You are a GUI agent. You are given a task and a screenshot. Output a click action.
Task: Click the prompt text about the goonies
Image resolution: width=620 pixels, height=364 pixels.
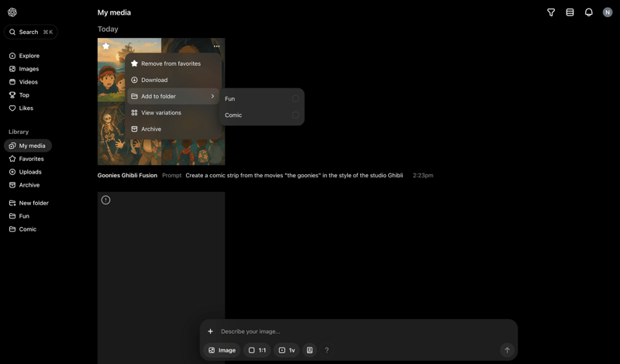click(x=294, y=175)
